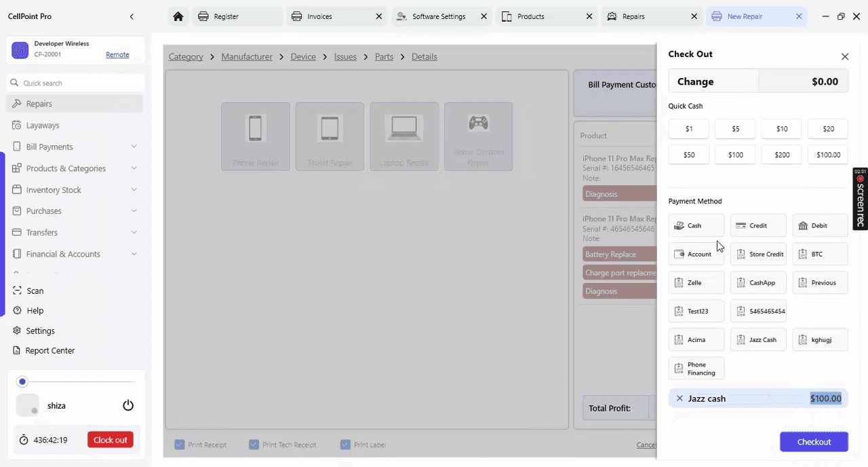Click the ScreenRec recorder widget
Viewport: 868px width, 467px height.
860,199
